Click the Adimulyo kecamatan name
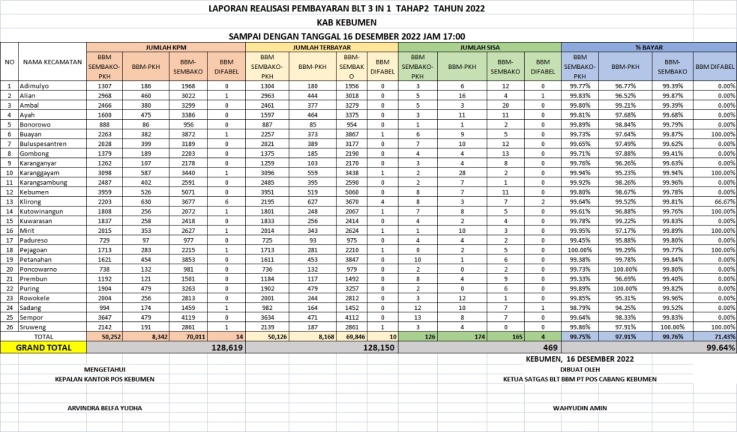 coord(34,86)
